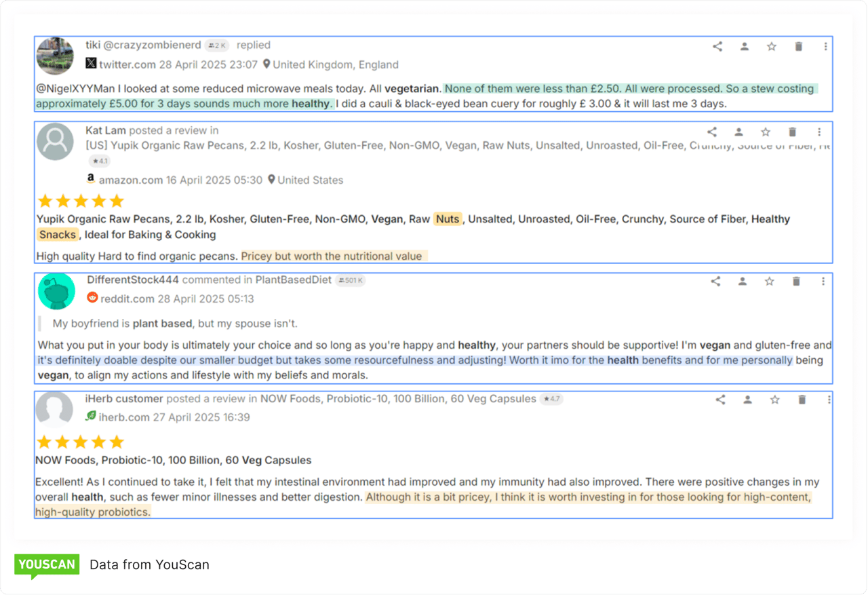868x595 pixels.
Task: Share the DifferentStock444 Reddit comment
Action: [x=715, y=281]
